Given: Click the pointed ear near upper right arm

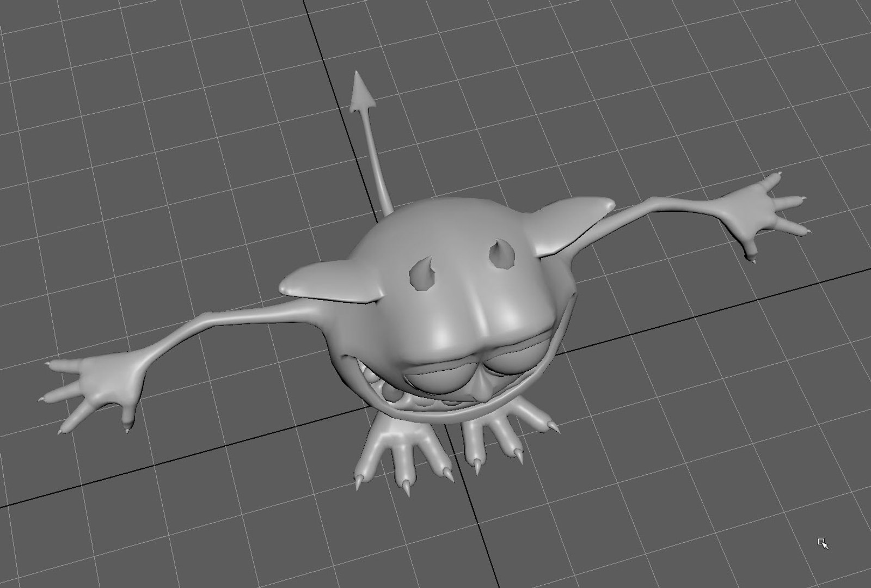Looking at the screenshot, I should 573,225.
